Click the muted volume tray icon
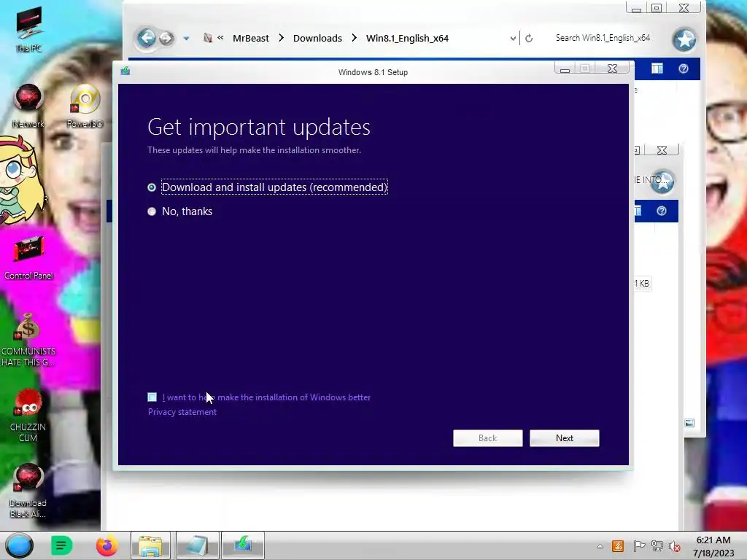The width and height of the screenshot is (747, 560). click(x=674, y=547)
